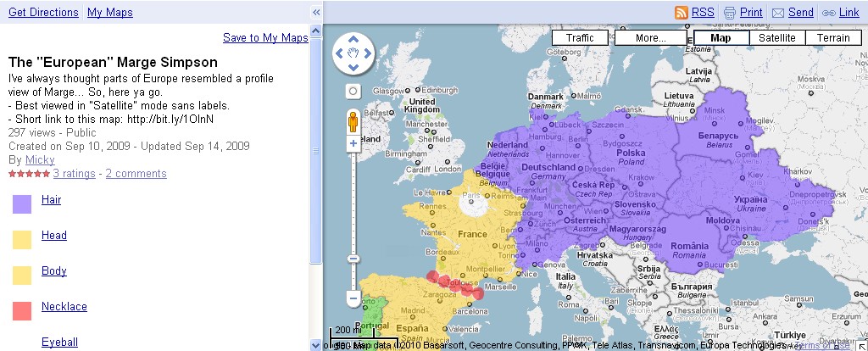The width and height of the screenshot is (868, 351).
Task: Select the Body map item
Action: coord(53,270)
